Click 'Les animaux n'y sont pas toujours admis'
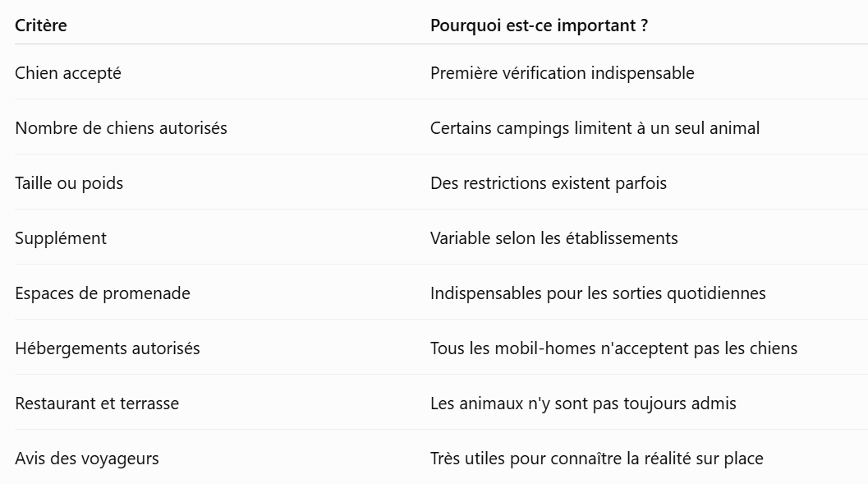Image resolution: width=868 pixels, height=484 pixels. (583, 403)
